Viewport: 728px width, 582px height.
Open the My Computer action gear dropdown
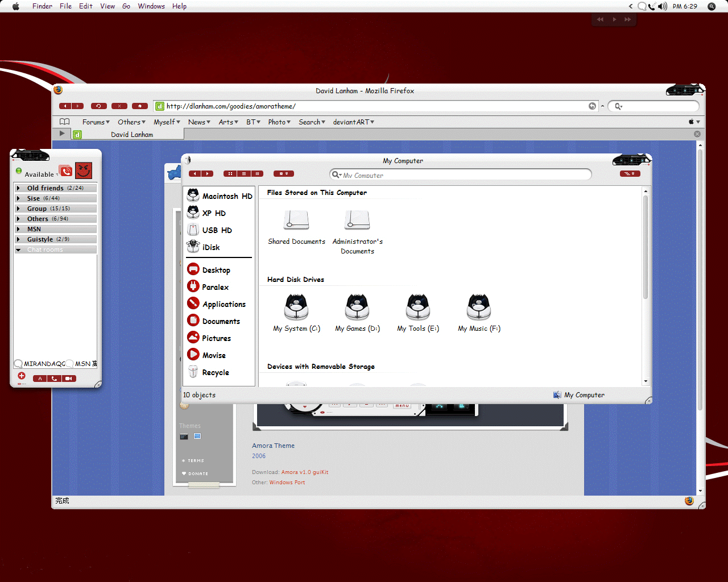coord(284,174)
